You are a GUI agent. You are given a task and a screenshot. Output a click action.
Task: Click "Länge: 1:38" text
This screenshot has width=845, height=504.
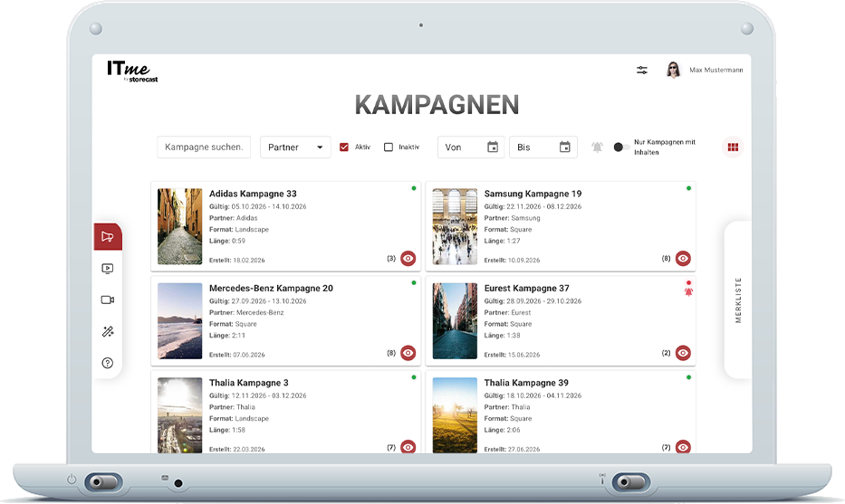[x=503, y=336]
